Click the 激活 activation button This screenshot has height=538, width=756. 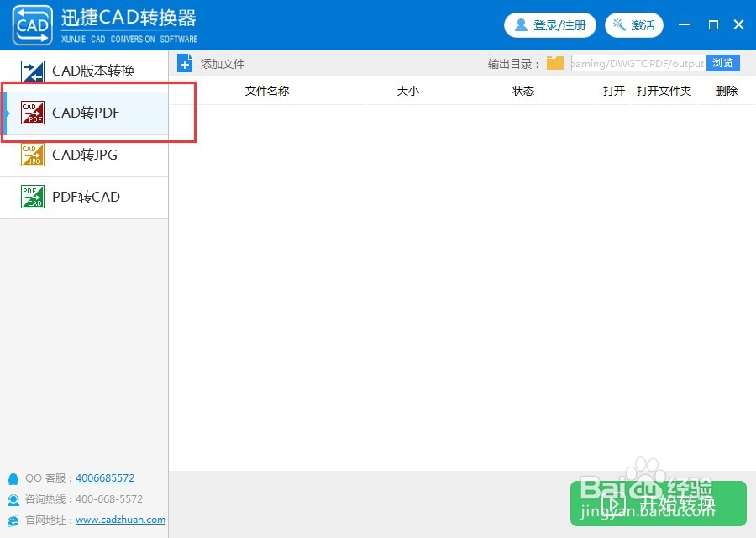(x=634, y=25)
